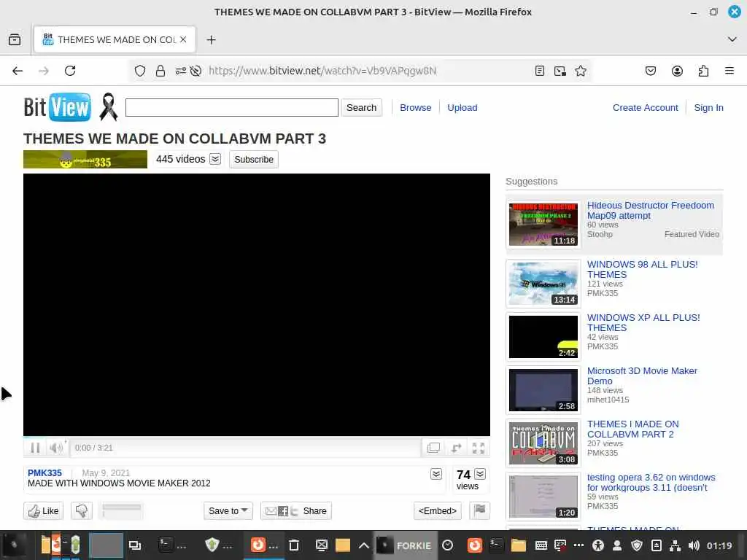Enter fullscreen with the player icon
747x560 pixels.
(x=479, y=448)
